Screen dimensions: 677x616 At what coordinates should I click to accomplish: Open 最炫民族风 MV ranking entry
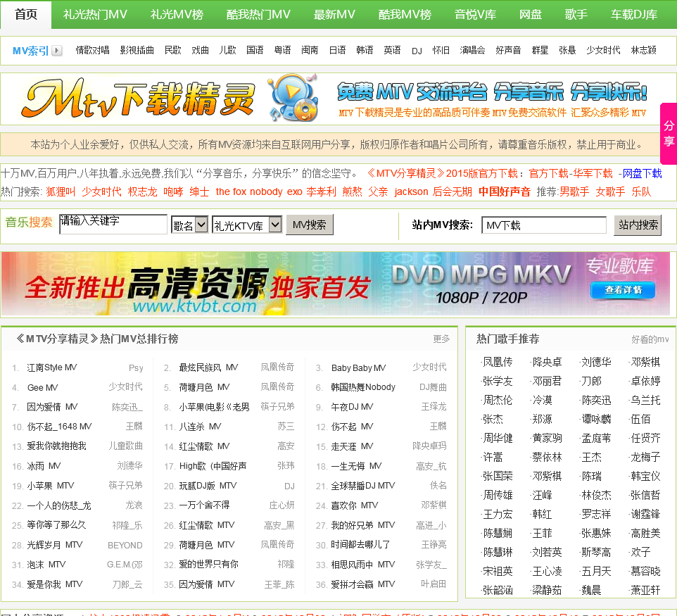[208, 367]
